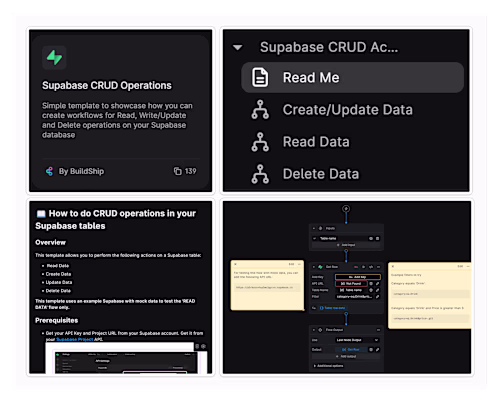
Task: Collapse the Flow Output node with its chevron
Action: [314, 330]
